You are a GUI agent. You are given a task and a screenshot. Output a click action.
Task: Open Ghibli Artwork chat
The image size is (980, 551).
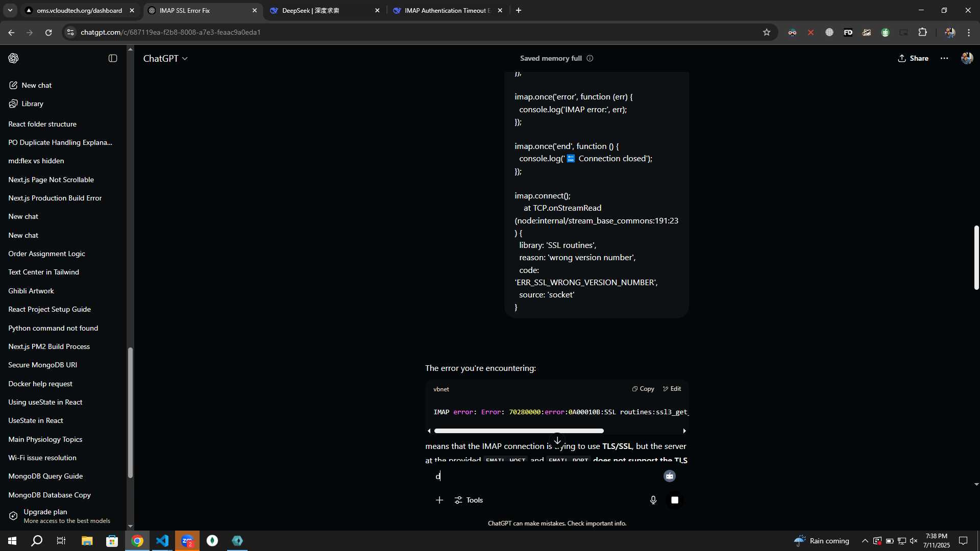(31, 291)
